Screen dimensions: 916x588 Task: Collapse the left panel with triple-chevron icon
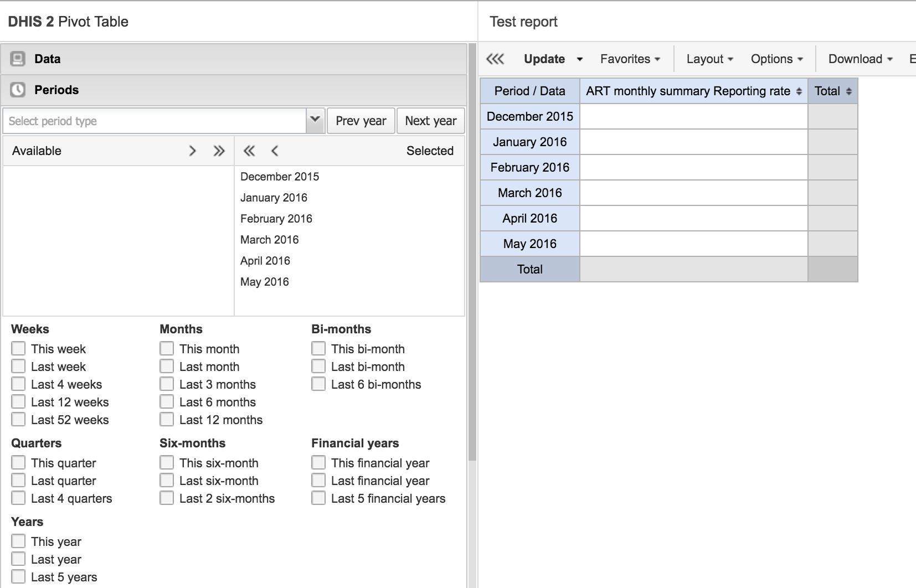495,59
